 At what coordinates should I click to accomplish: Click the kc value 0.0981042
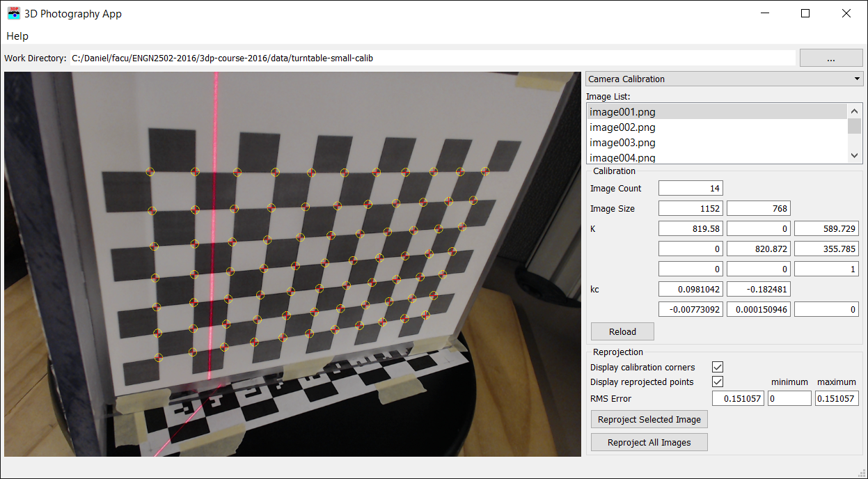[691, 289]
